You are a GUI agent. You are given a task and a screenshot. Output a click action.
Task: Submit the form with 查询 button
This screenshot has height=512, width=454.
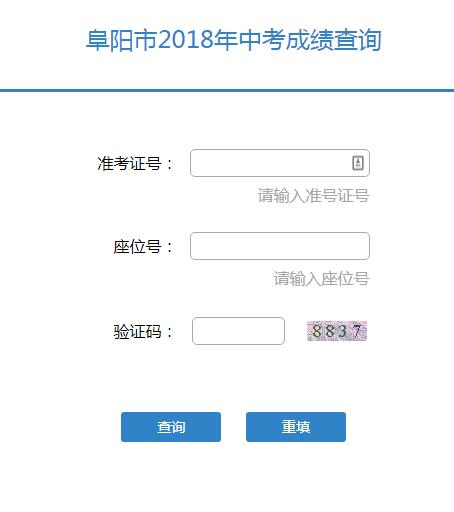(171, 427)
